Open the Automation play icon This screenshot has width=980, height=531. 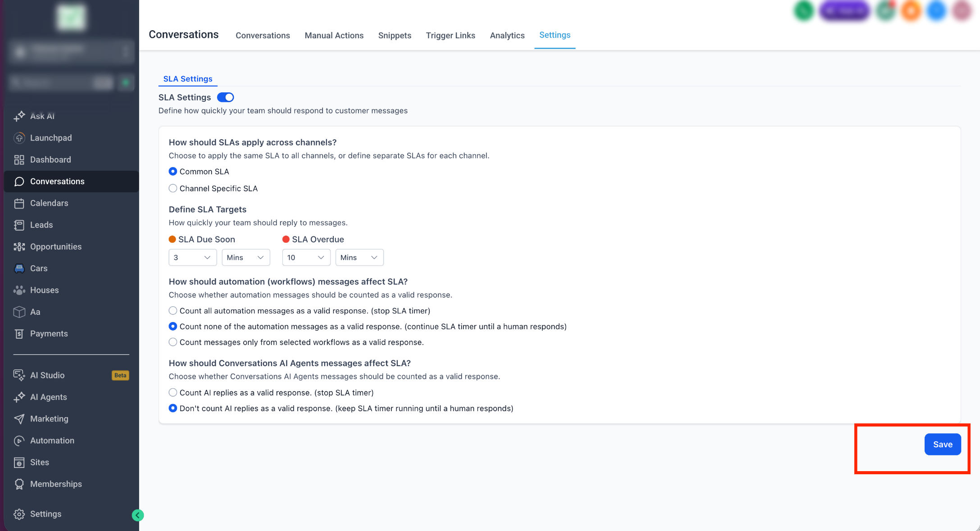click(19, 440)
